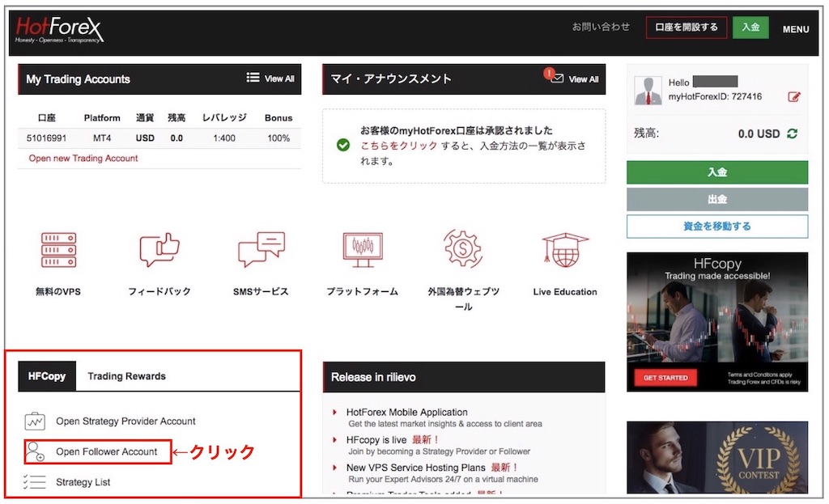Image resolution: width=829 pixels, height=504 pixels.
Task: Click the 外国為替ウェブツール gear icon
Action: pyautogui.click(x=462, y=250)
